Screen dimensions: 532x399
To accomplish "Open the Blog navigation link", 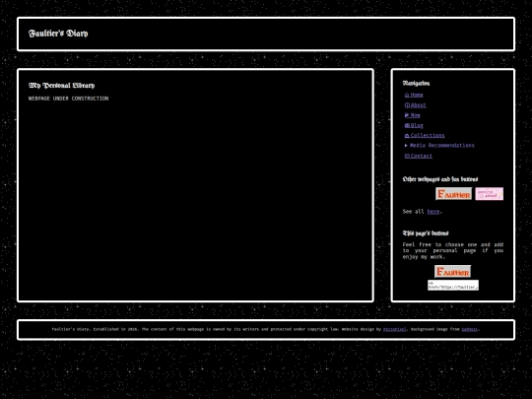I will (x=414, y=125).
